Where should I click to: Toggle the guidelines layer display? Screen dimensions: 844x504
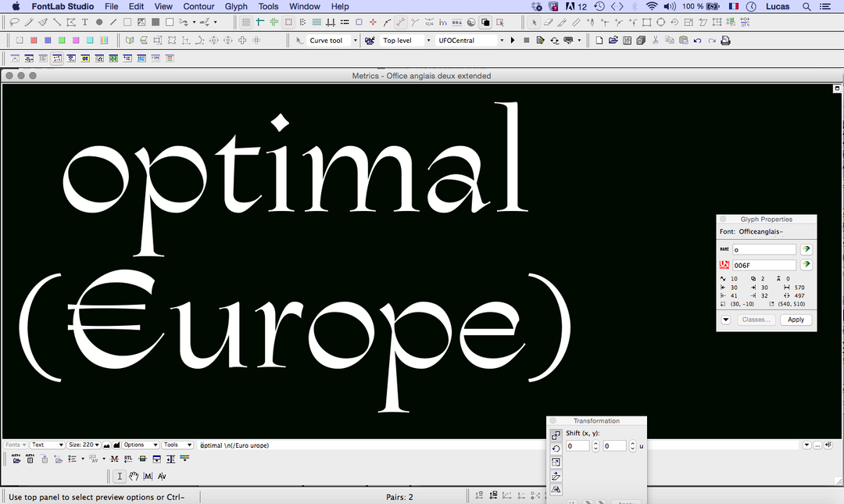coord(260,22)
